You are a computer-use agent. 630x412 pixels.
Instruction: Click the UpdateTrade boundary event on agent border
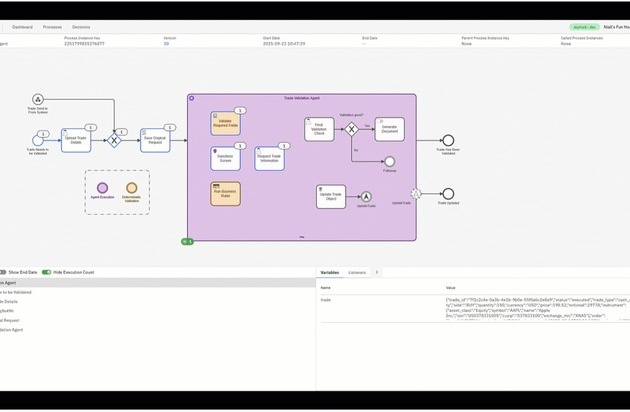416,194
